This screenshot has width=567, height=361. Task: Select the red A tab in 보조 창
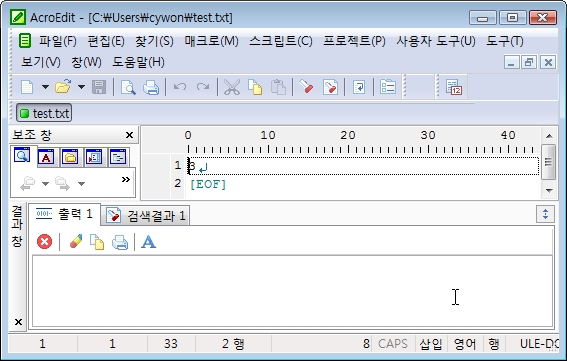(46, 157)
